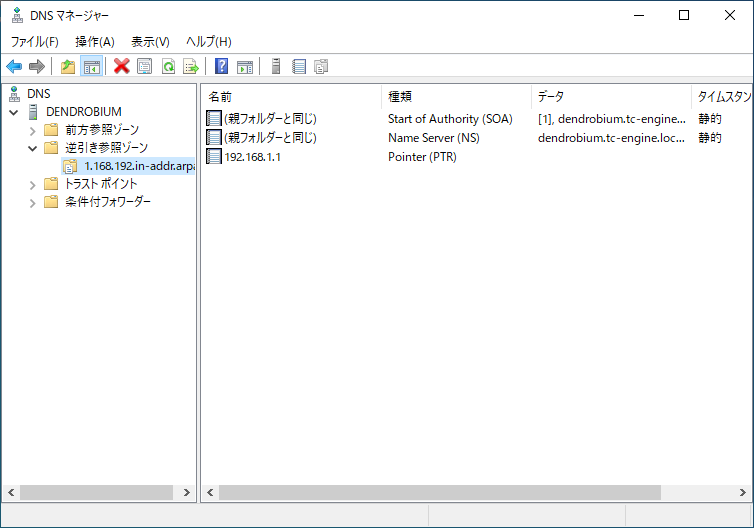Click the Name Server record row icon
This screenshot has height=528, width=754.
214,138
